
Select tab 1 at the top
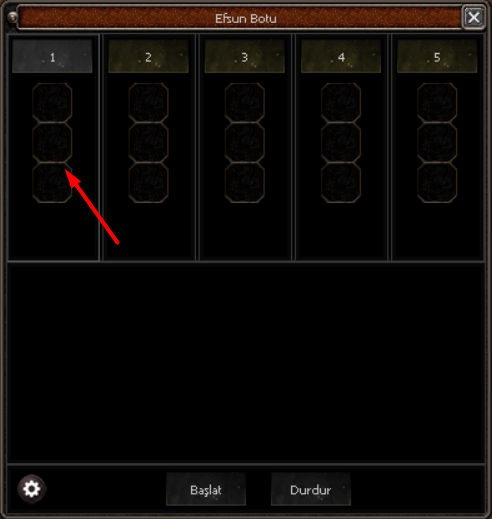[x=52, y=56]
